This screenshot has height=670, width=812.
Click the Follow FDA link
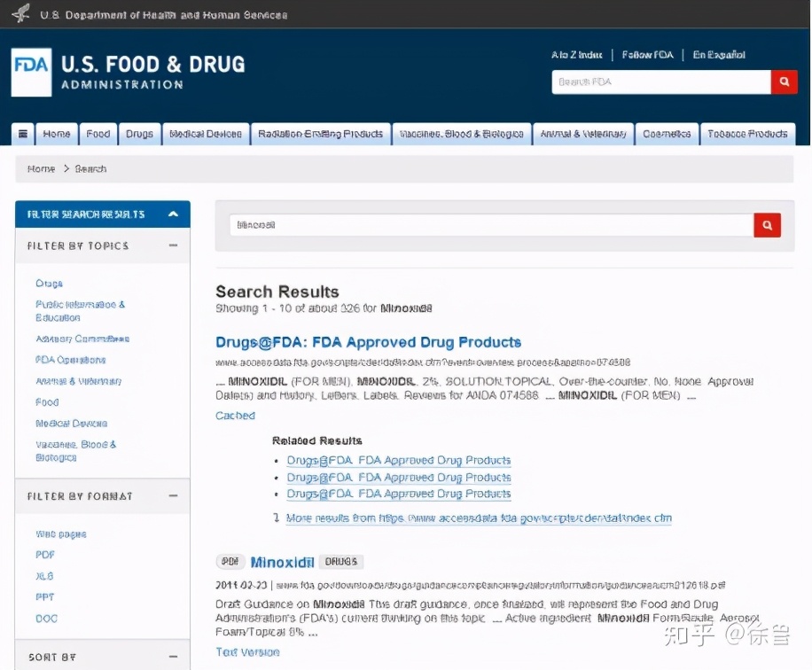(647, 55)
